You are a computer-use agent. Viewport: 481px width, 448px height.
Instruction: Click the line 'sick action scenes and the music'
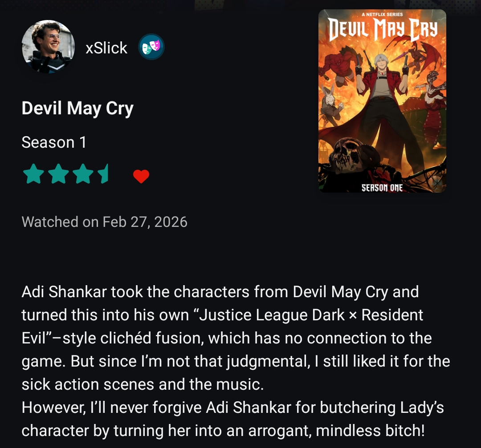[x=143, y=384]
